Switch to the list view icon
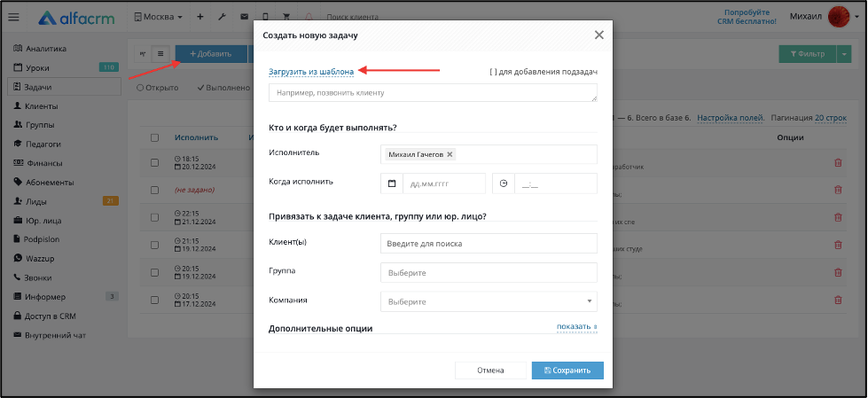The image size is (868, 398). tap(160, 54)
